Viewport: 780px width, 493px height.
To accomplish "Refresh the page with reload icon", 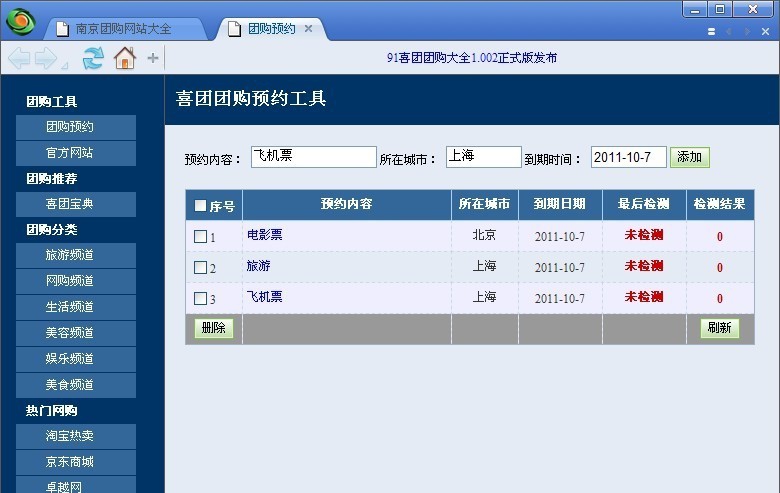I will (93, 58).
